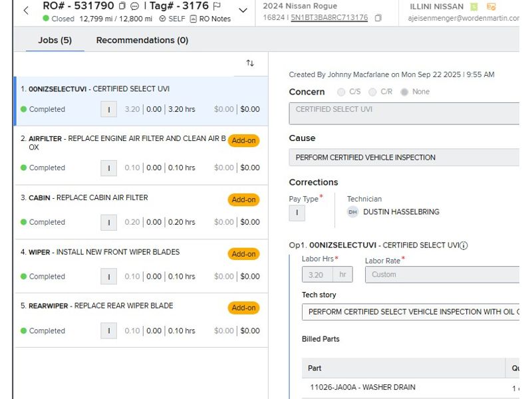Click the flag icon beside Tag# 3176

(217, 6)
